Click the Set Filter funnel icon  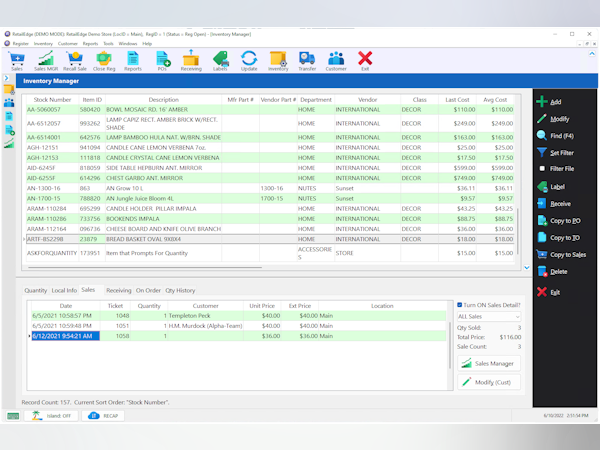coord(541,153)
